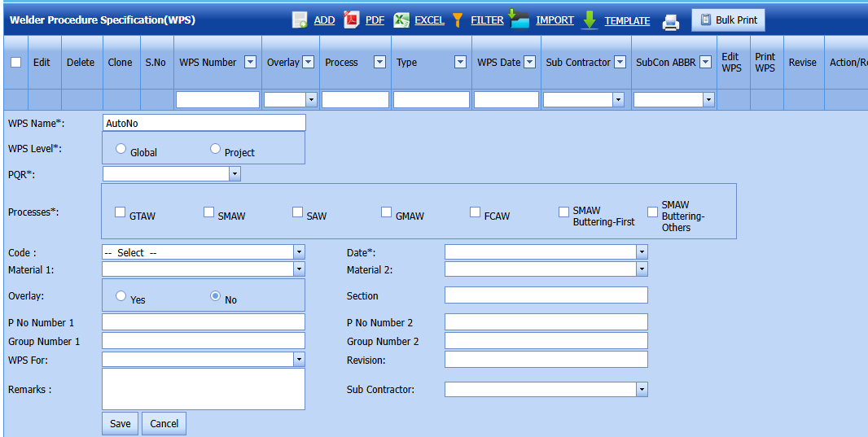Screen dimensions: 868x437
Task: Check the GTAW process checkbox
Action: click(x=120, y=212)
